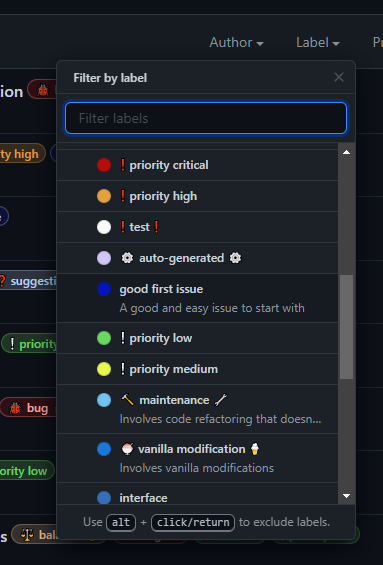Image resolution: width=383 pixels, height=565 pixels.
Task: Select the good first issue label
Action: click(x=197, y=298)
